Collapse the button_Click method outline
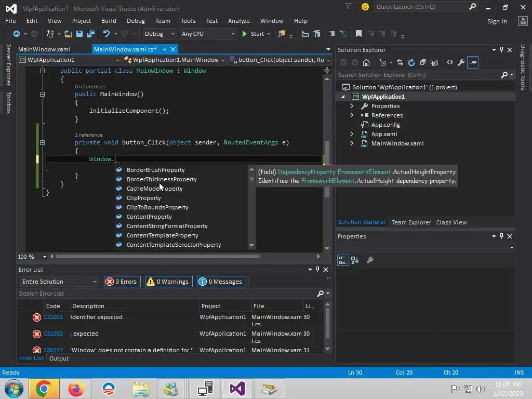Viewport: 532px width, 399px height. 42,142
